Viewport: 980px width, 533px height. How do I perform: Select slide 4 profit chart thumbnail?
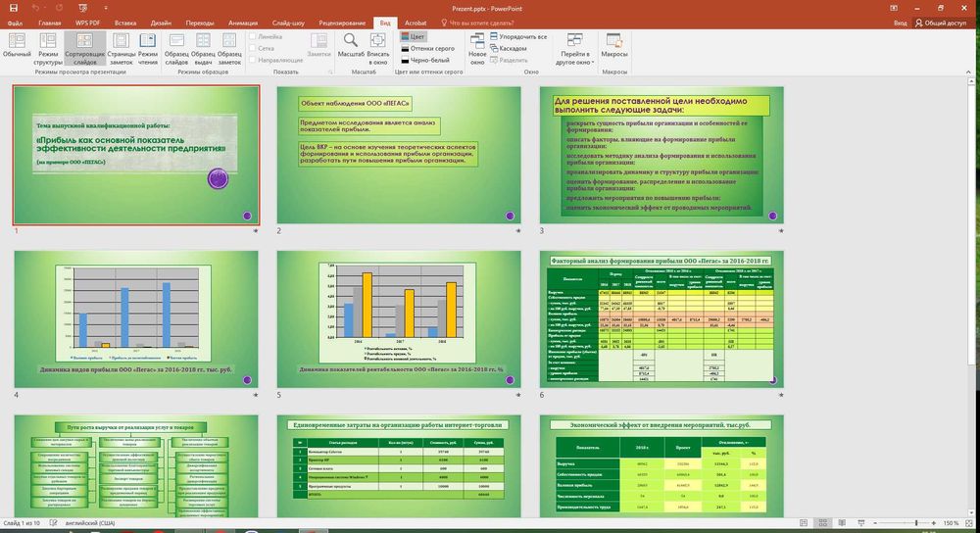coord(136,318)
